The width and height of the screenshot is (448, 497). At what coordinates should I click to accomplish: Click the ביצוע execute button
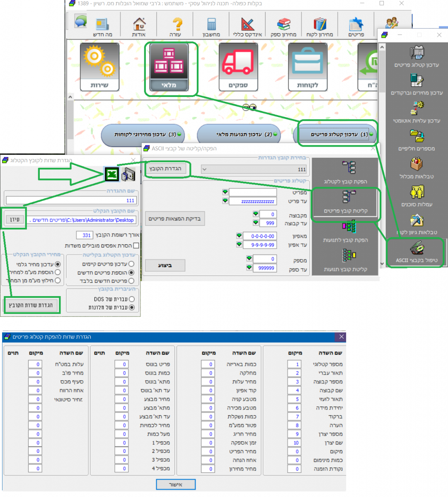point(165,265)
